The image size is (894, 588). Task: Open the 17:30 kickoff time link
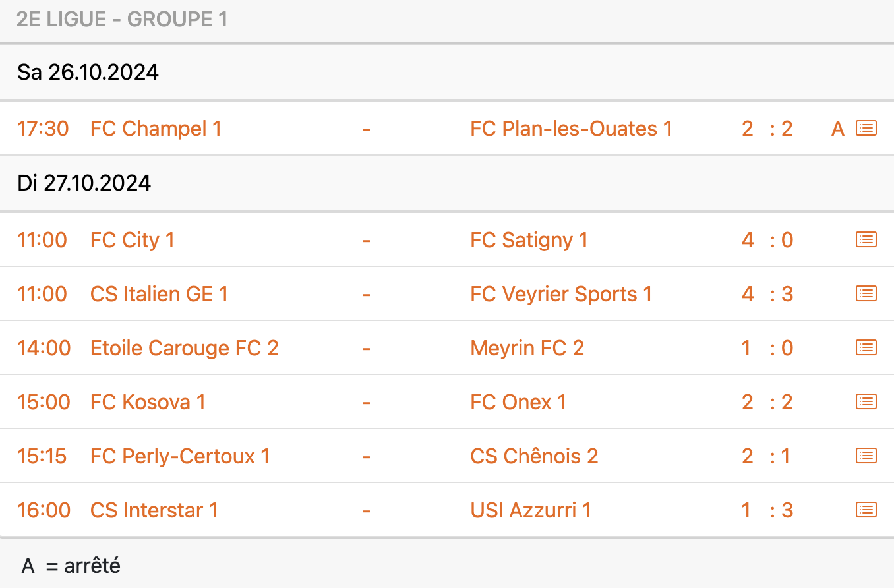coord(43,129)
